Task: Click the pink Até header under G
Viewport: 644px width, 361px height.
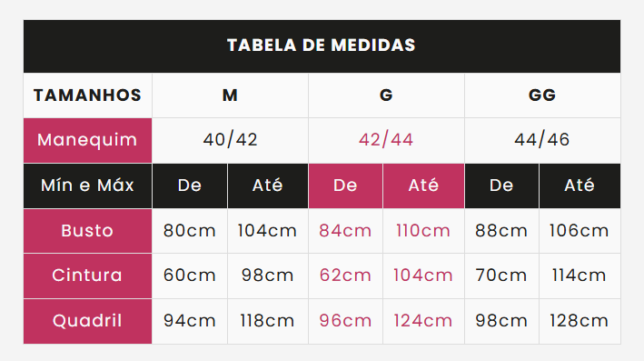Action: 423,186
